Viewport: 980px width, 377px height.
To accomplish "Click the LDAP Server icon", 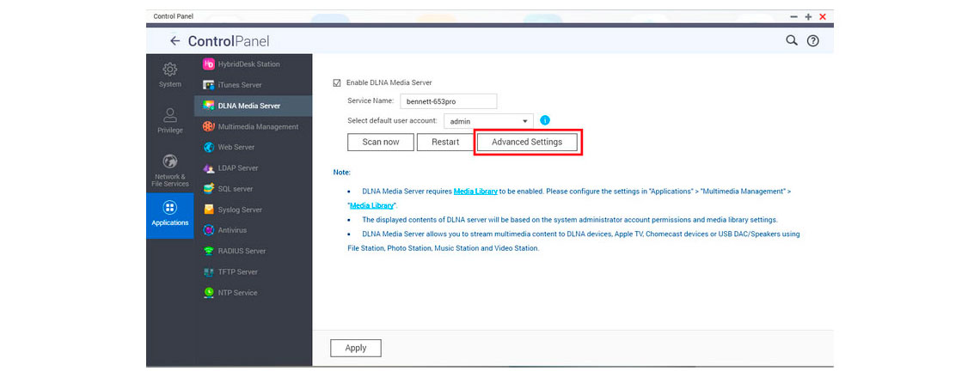I will tap(209, 168).
